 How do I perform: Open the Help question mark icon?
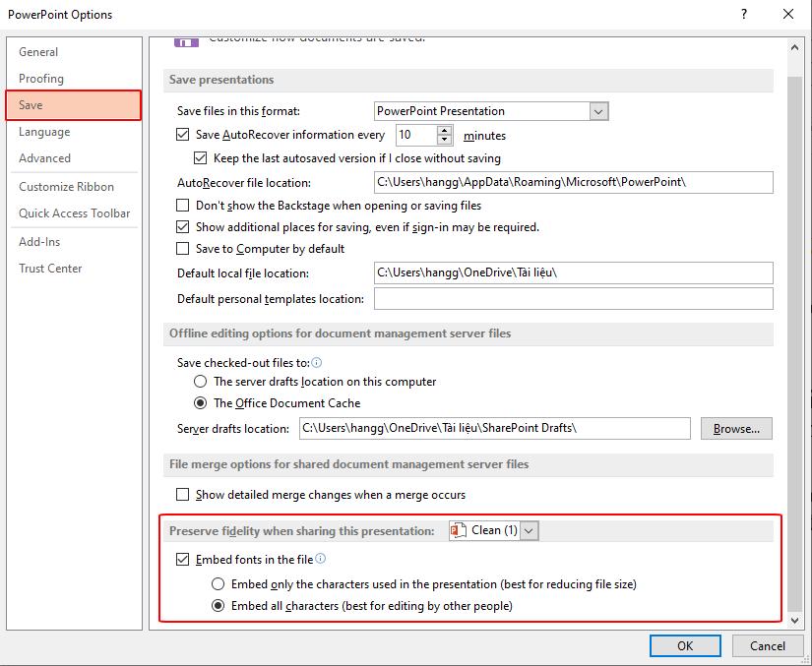pos(744,14)
